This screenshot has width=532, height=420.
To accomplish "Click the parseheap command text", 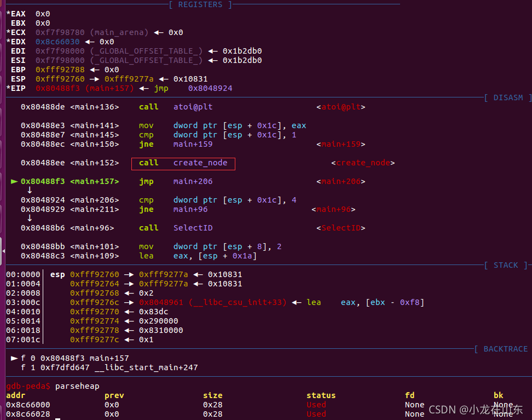I will (77, 386).
